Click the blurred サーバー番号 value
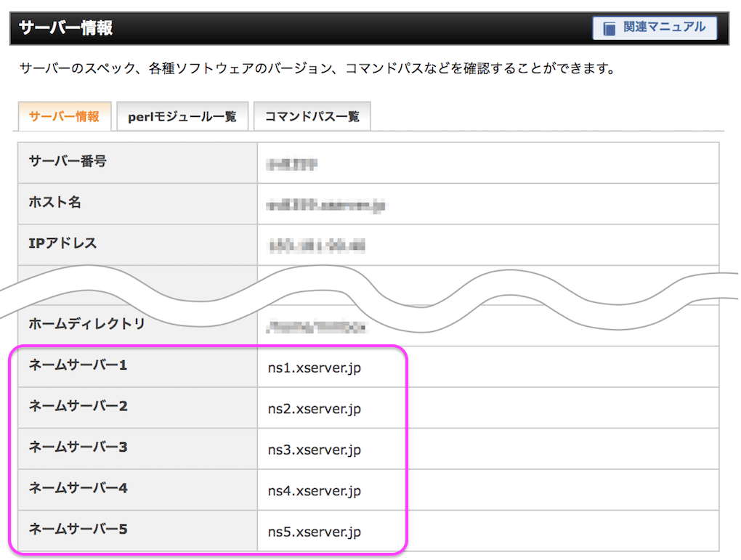The width and height of the screenshot is (741, 560). coord(291,164)
